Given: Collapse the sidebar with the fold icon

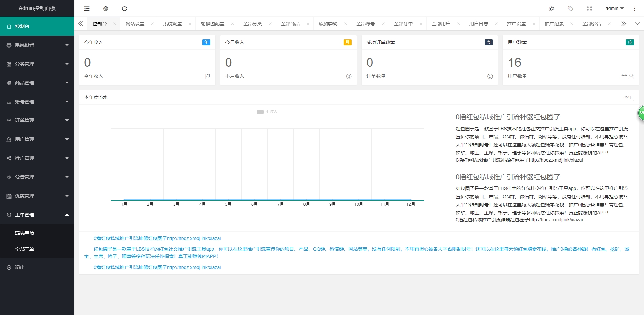Looking at the screenshot, I should 87,9.
